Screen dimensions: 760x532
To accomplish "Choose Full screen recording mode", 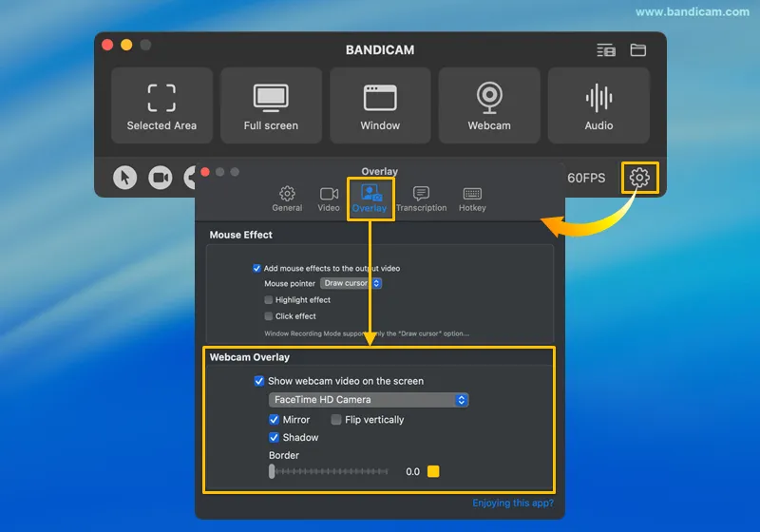I will 271,105.
